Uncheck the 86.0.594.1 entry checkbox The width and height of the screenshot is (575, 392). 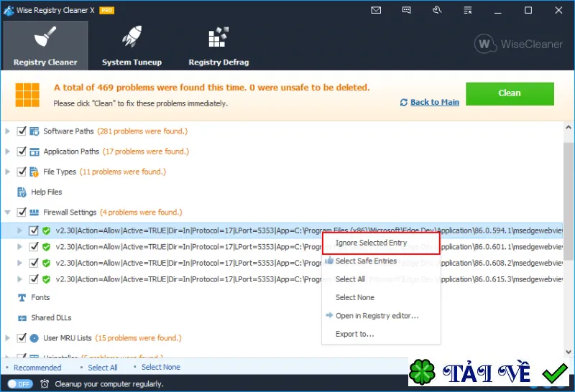click(34, 230)
